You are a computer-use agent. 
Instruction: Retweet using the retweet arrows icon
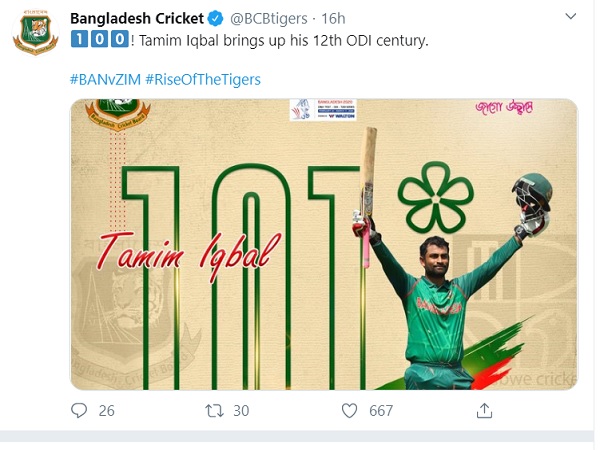pyautogui.click(x=213, y=410)
